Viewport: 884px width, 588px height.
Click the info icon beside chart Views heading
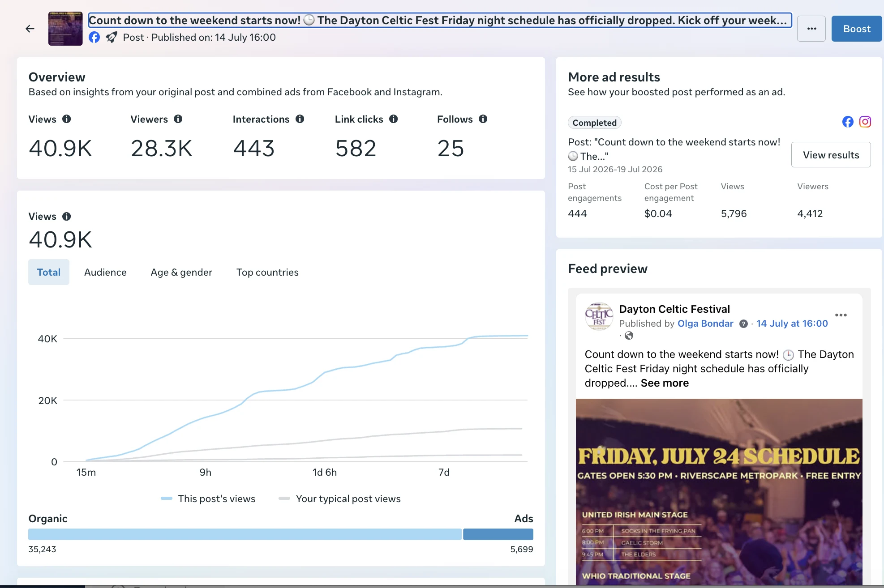coord(67,217)
